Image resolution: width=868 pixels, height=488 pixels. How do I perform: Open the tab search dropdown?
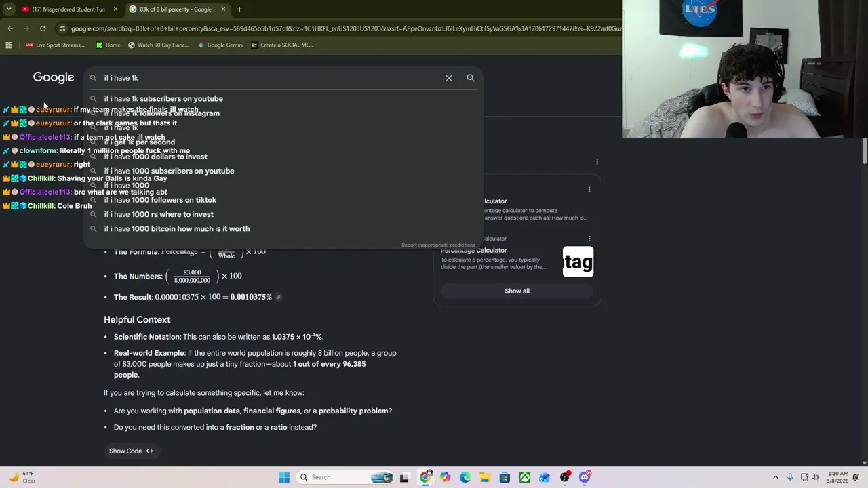tap(9, 9)
